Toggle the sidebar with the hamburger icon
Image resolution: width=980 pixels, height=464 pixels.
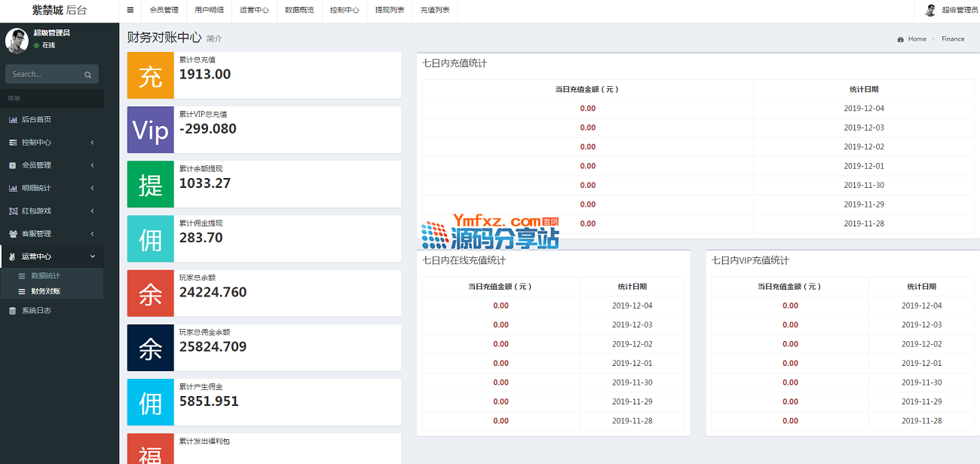point(130,11)
